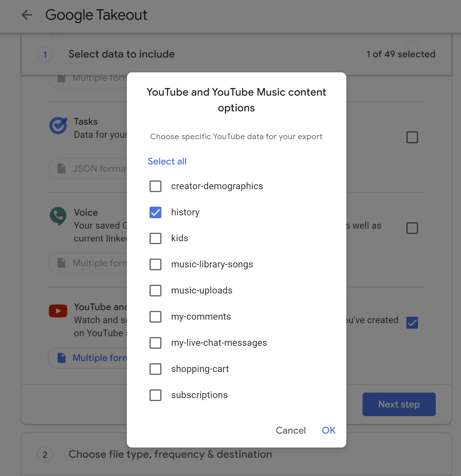
Task: Click the Voice app icon
Action: (58, 216)
